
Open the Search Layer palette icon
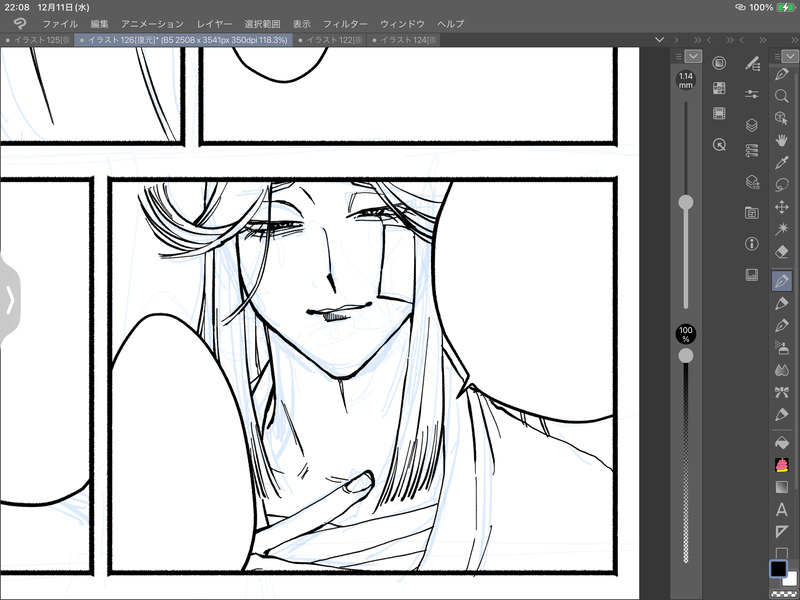pos(752,182)
